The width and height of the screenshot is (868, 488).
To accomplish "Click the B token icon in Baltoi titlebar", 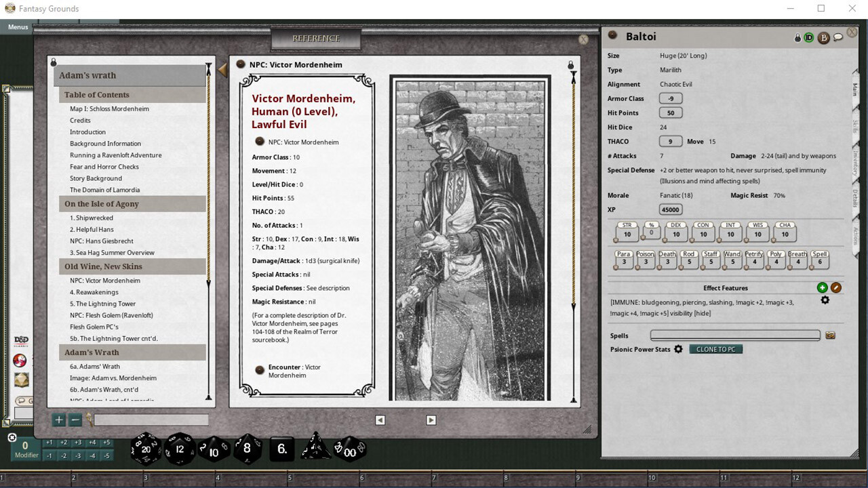I will (x=823, y=37).
